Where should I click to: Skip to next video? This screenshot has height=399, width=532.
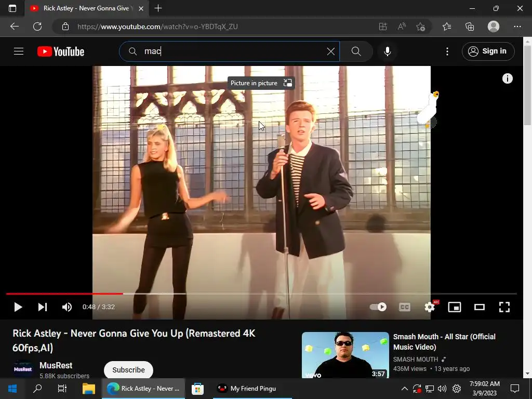tap(43, 307)
